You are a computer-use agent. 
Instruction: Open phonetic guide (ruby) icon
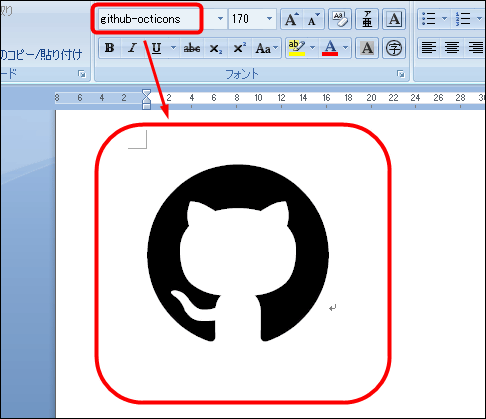click(367, 19)
